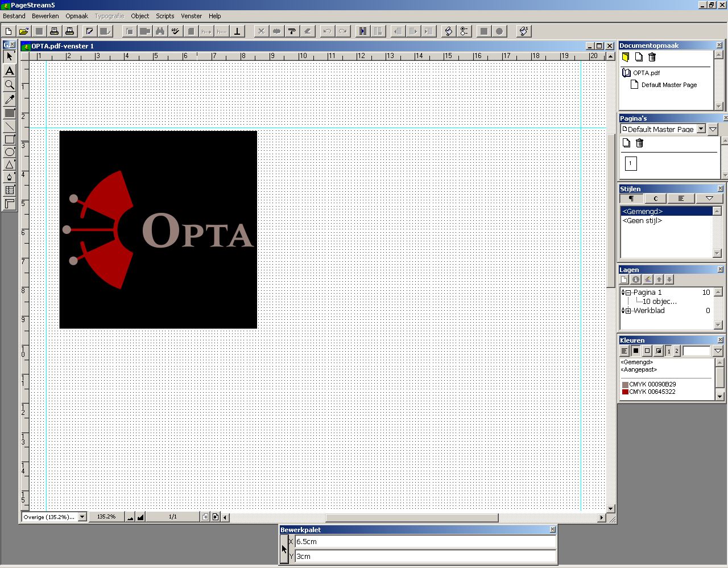Open file using the folder toolbar icon

coord(23,31)
